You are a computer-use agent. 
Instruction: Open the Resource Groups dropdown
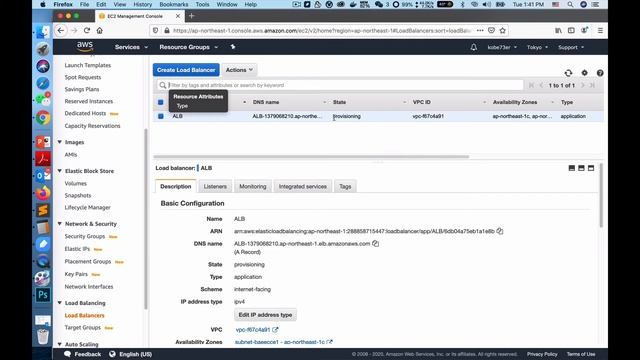click(x=189, y=47)
